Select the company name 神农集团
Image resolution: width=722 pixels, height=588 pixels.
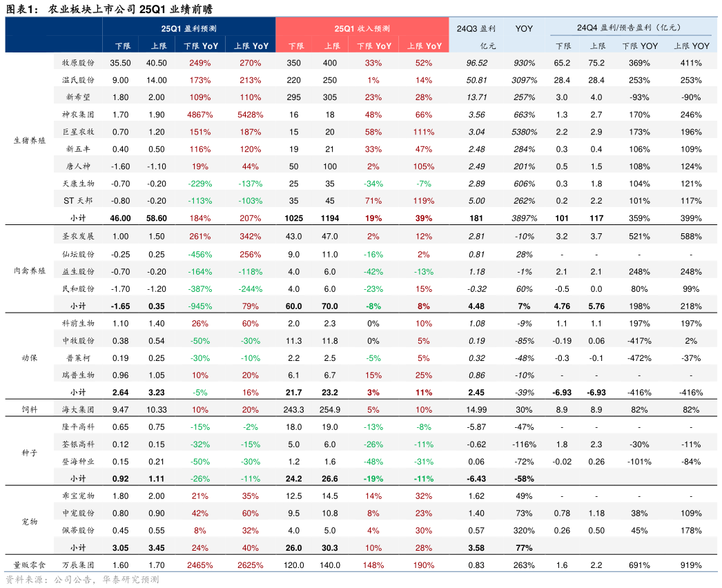78,115
